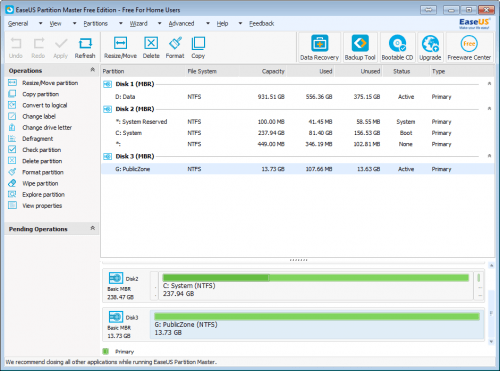This screenshot has height=371, width=500.
Task: Click the Undo toolbar icon
Action: click(x=16, y=43)
